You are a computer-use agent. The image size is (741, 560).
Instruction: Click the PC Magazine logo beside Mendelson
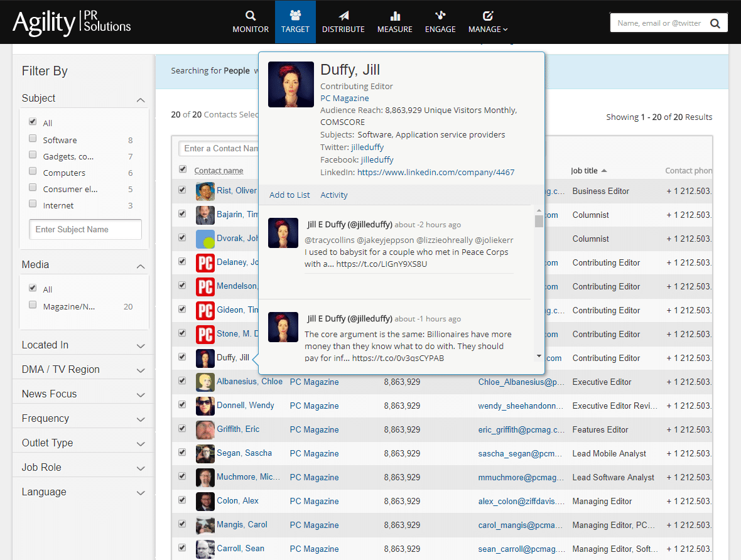point(205,286)
